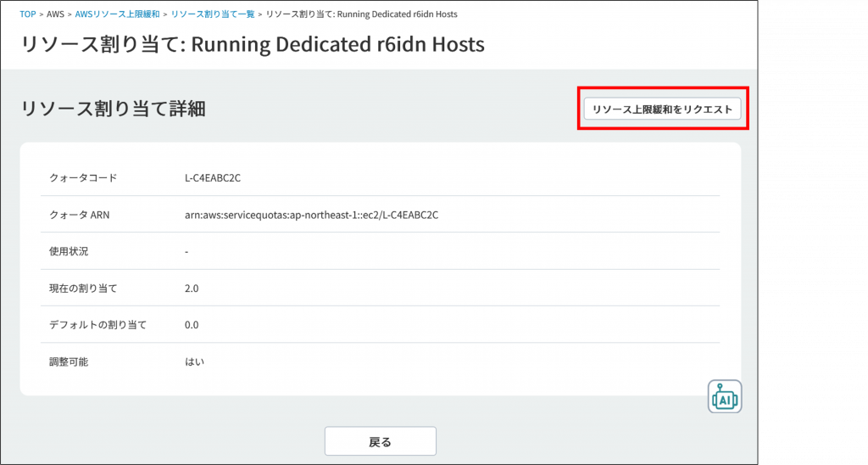Click the 調整可能 value はい
Viewport: 868px width, 465px height.
pyautogui.click(x=194, y=361)
